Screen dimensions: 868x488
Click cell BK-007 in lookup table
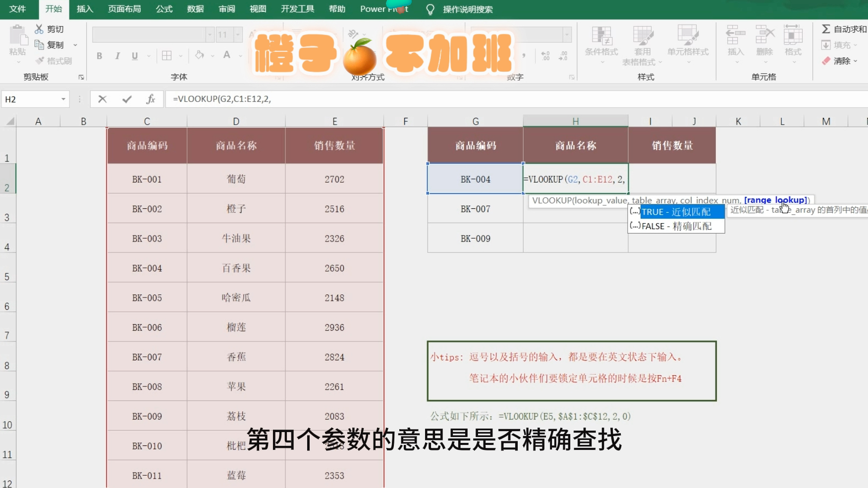click(x=475, y=208)
